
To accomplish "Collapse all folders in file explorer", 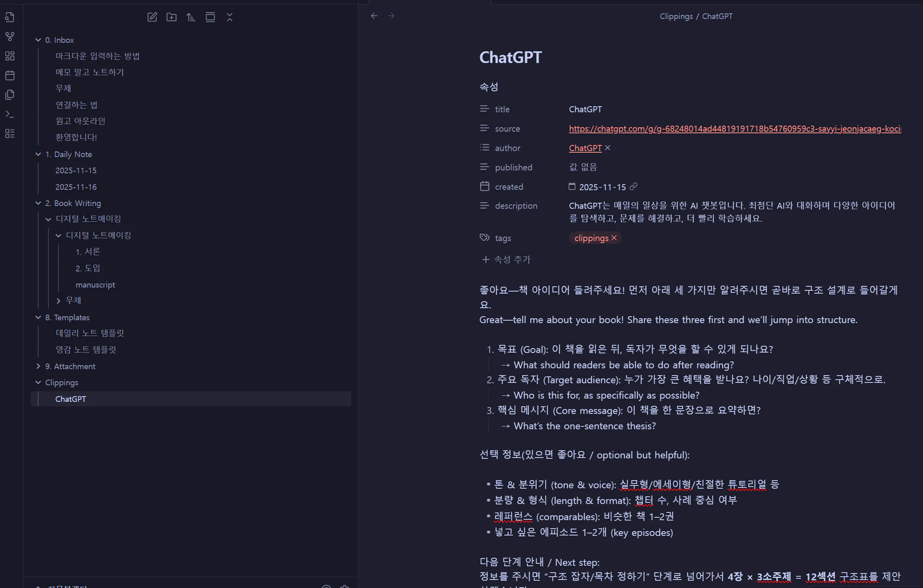I will [230, 17].
